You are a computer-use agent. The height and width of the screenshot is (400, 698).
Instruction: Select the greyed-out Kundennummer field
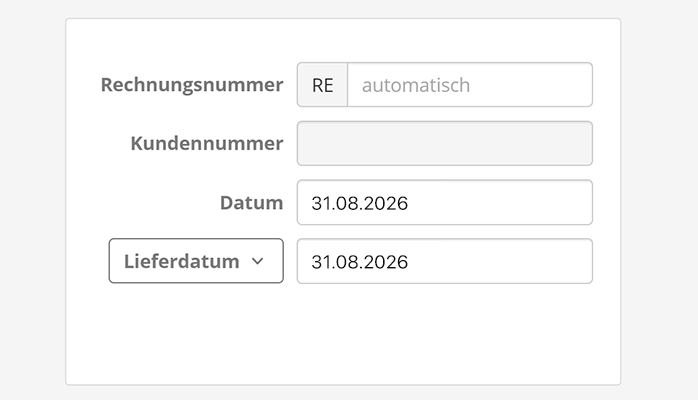[x=444, y=143]
